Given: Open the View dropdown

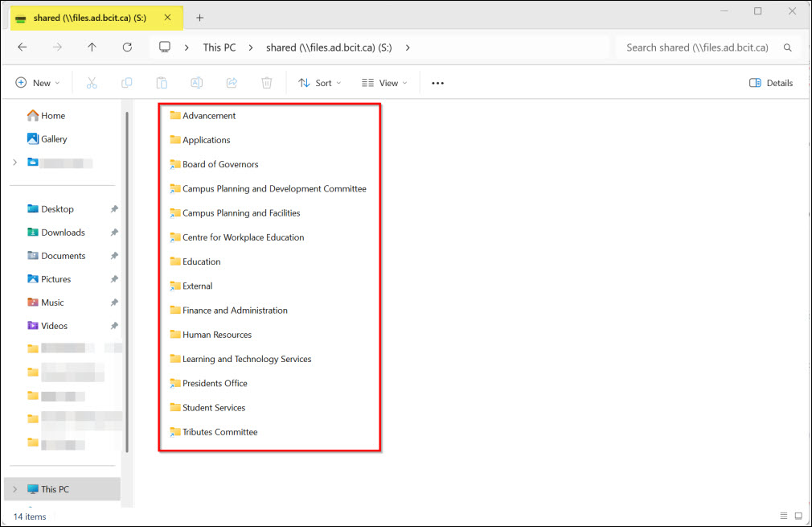Looking at the screenshot, I should click(x=383, y=82).
